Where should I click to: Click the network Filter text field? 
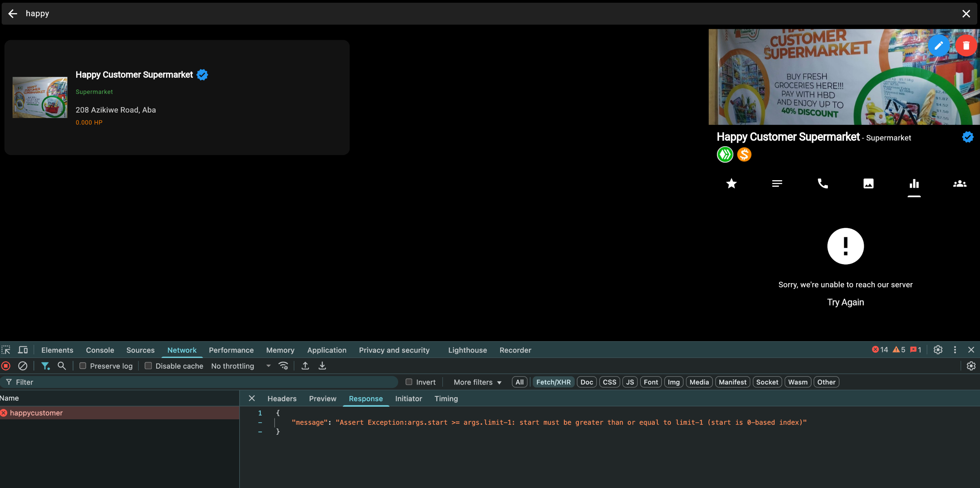[199, 382]
